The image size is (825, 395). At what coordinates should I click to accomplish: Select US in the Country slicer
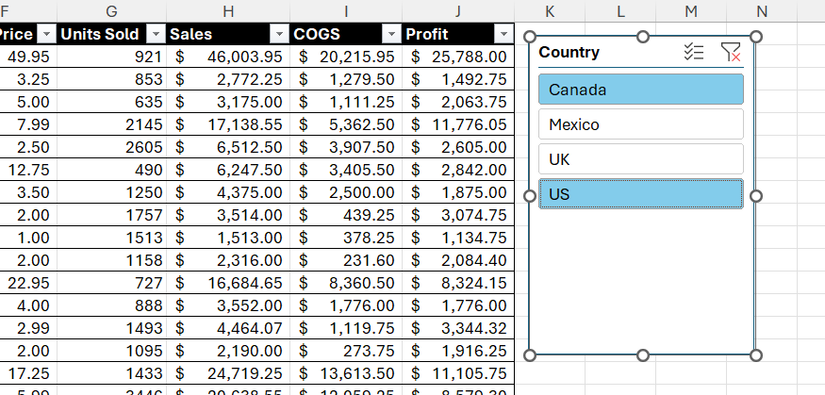click(641, 194)
